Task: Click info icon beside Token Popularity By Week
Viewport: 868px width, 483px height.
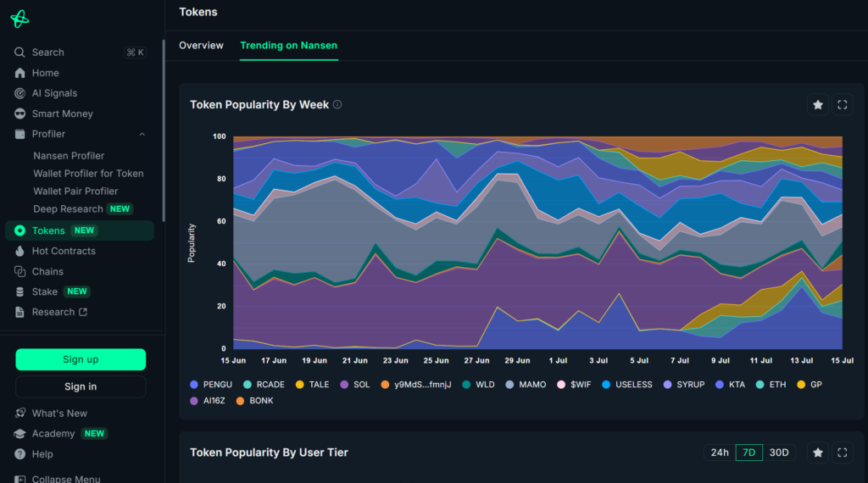Action: [x=337, y=104]
